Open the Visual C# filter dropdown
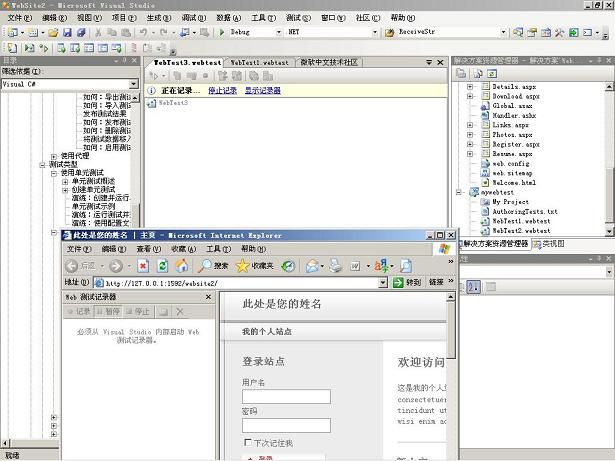The image size is (615, 461). coord(133,84)
